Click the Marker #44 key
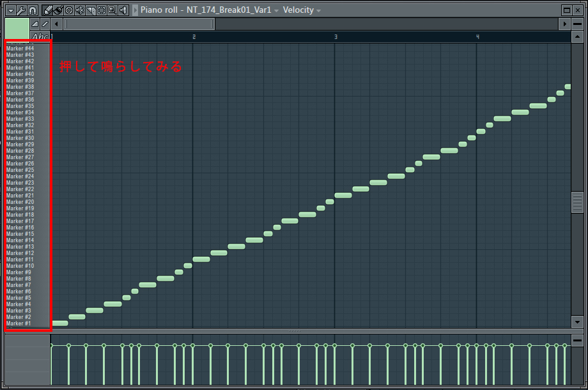 point(27,49)
